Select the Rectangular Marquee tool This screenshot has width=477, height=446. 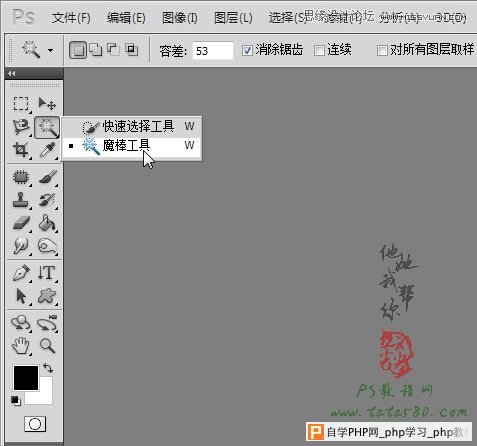pyautogui.click(x=21, y=104)
